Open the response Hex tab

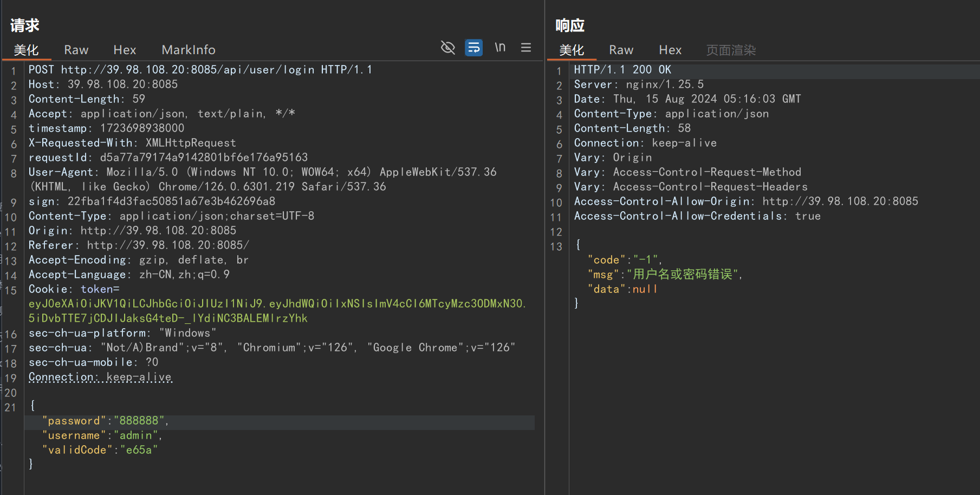point(670,50)
